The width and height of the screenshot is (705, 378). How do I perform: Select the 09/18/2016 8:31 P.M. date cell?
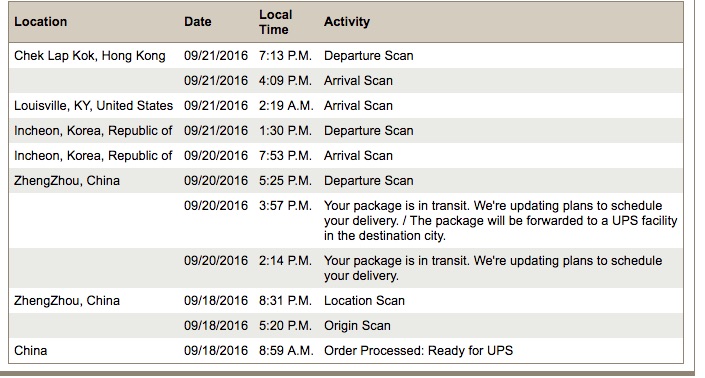[216, 301]
